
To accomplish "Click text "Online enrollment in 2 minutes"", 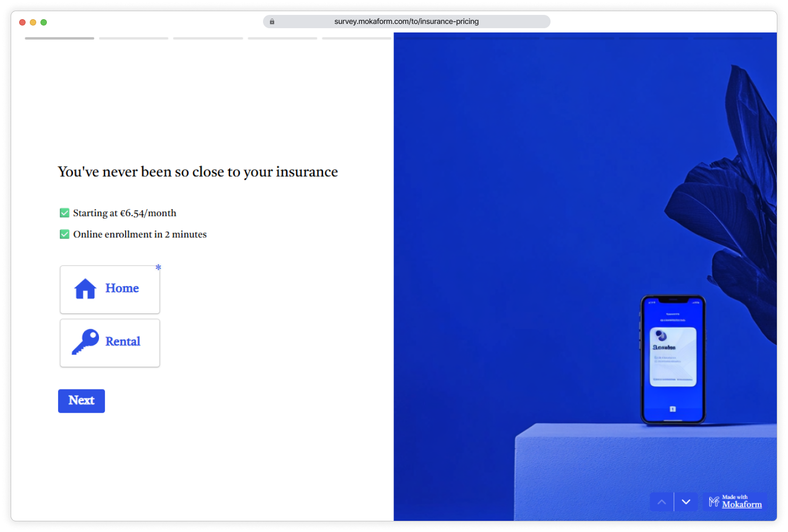I will click(139, 234).
